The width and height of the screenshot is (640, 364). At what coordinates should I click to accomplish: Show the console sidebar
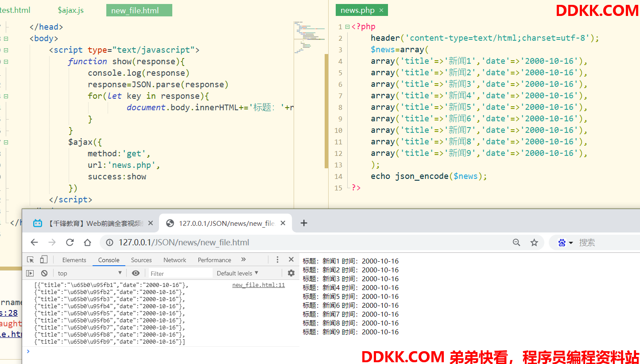pyautogui.click(x=30, y=273)
